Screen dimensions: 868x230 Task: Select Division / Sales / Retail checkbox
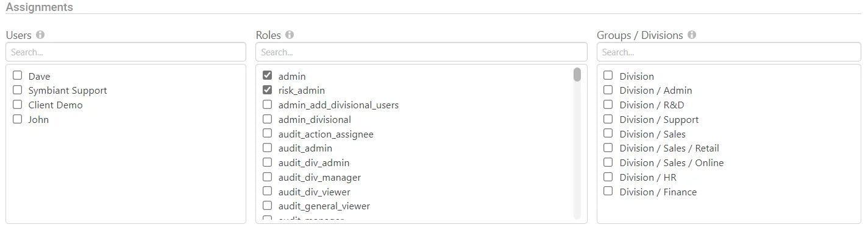coord(608,148)
